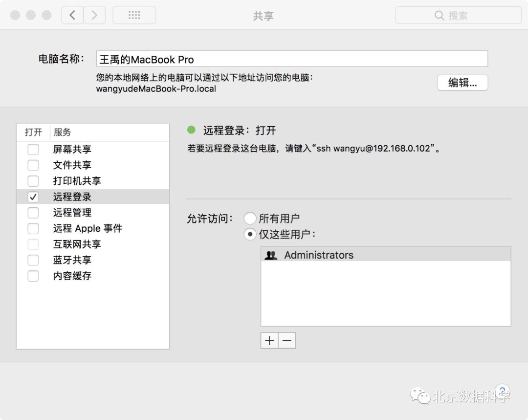Select the 仅这些用户 radio button
This screenshot has width=528, height=420.
tap(250, 234)
